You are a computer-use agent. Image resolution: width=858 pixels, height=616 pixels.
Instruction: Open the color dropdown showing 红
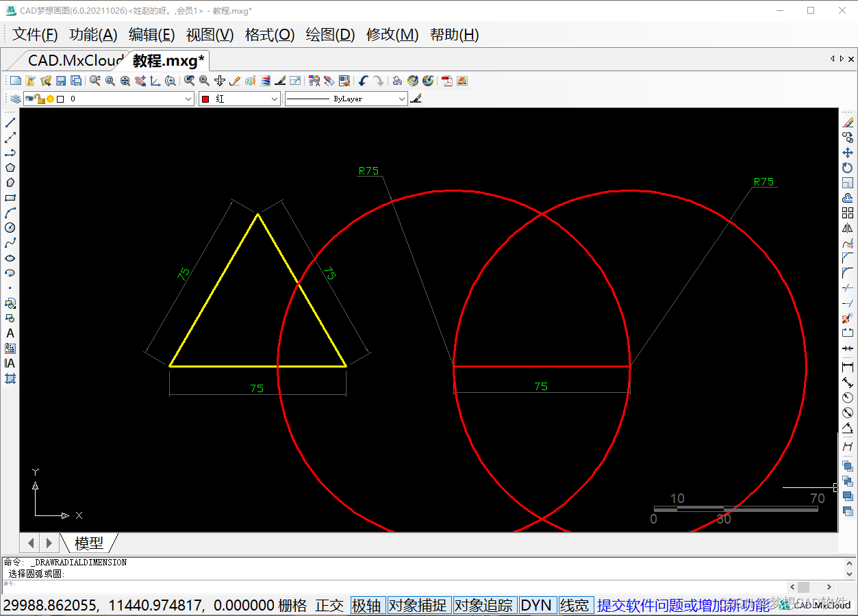coord(240,99)
